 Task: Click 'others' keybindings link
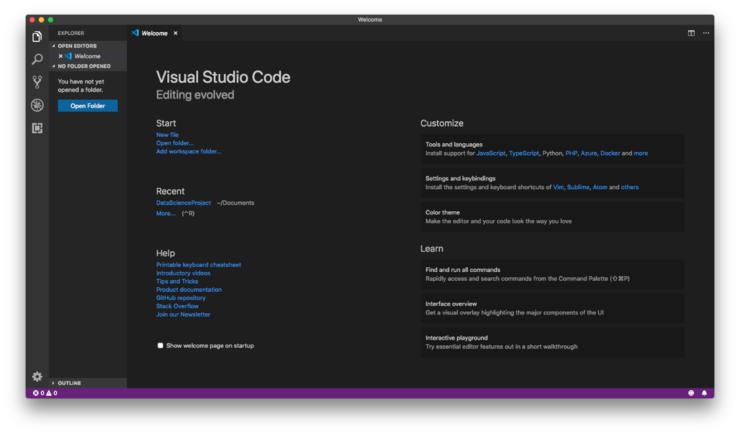[630, 187]
